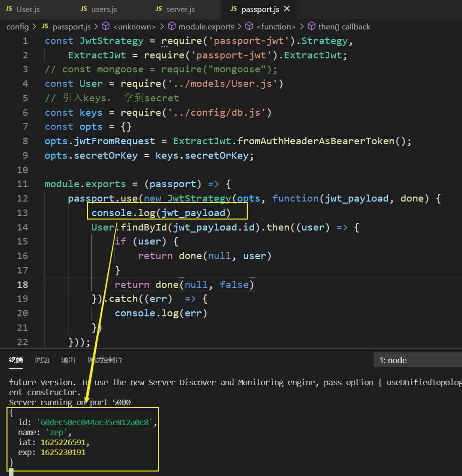Click '../models/User.js' string on line 4

pos(226,83)
